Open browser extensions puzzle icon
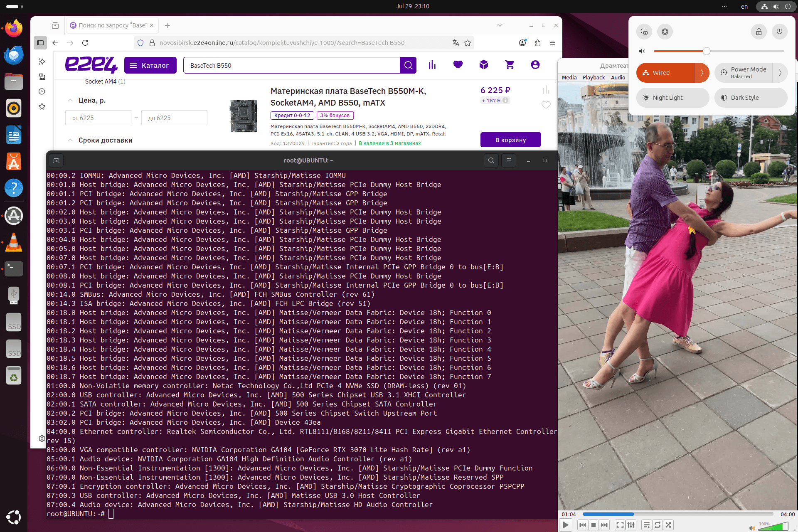This screenshot has width=798, height=532. click(537, 43)
